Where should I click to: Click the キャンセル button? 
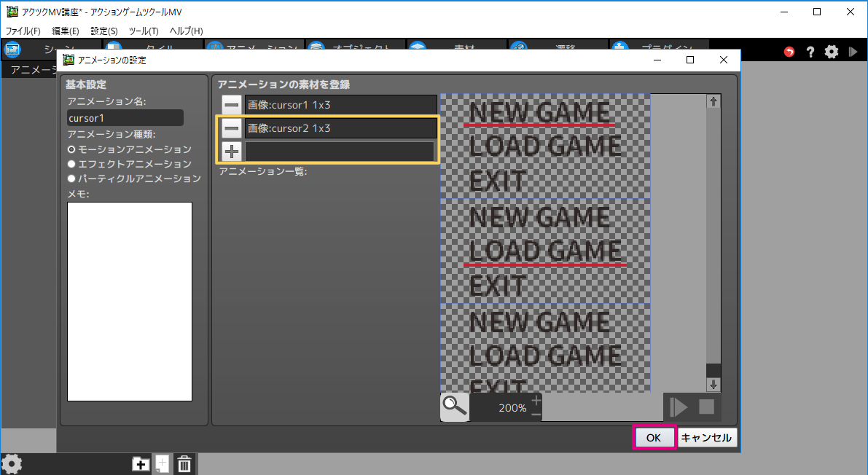pos(707,438)
